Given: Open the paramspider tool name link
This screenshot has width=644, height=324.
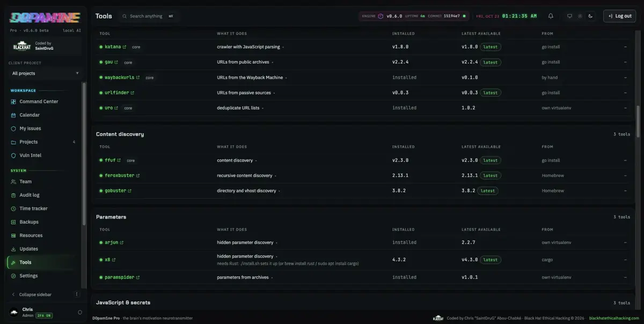Looking at the screenshot, I should [119, 278].
